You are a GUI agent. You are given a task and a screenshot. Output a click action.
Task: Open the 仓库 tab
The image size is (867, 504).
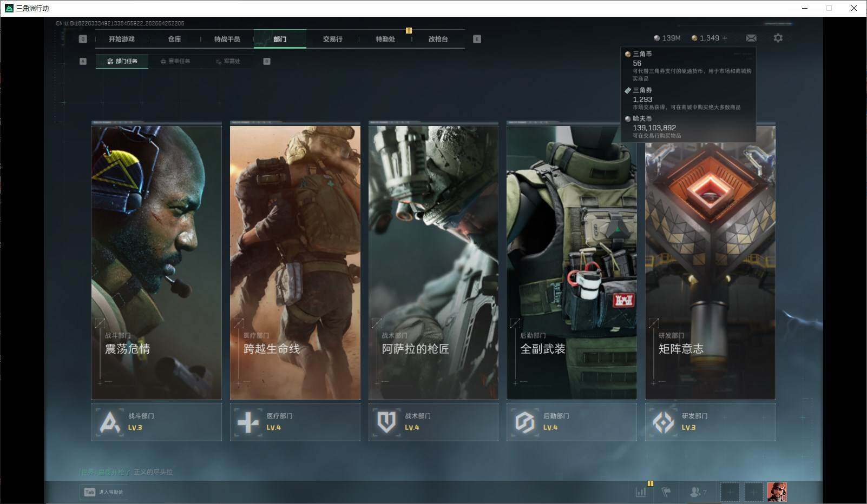(x=174, y=39)
